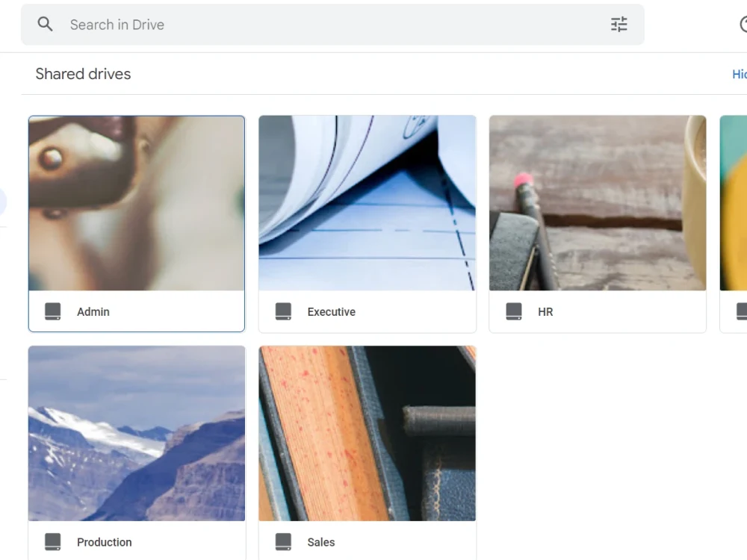The width and height of the screenshot is (747, 560).
Task: Select the HR drive pencil thumbnail
Action: pyautogui.click(x=598, y=203)
